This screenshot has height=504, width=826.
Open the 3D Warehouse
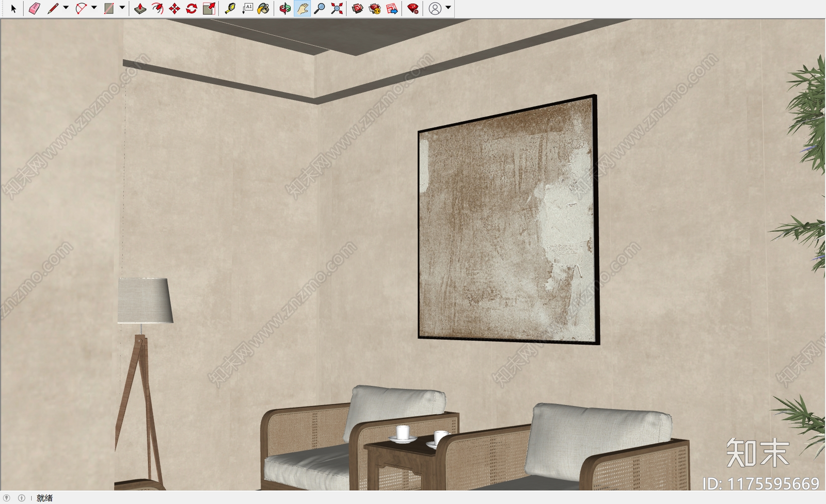357,8
